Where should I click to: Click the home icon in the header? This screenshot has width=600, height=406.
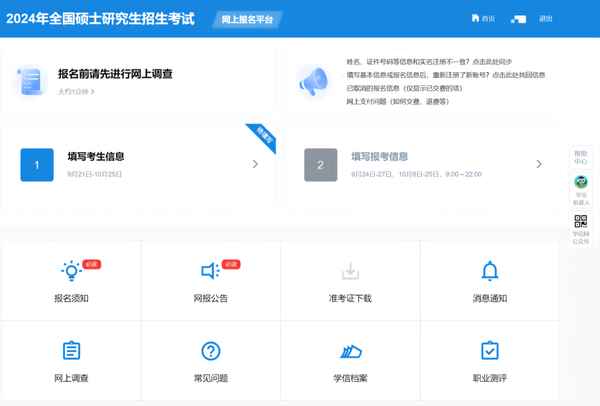click(475, 18)
